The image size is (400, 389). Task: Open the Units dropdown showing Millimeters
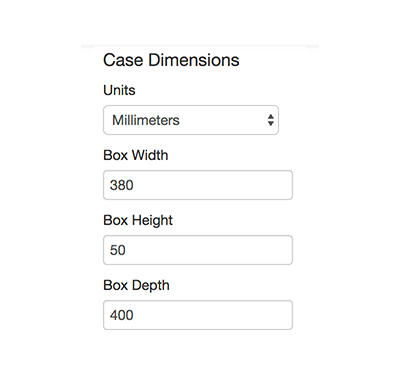click(x=191, y=120)
